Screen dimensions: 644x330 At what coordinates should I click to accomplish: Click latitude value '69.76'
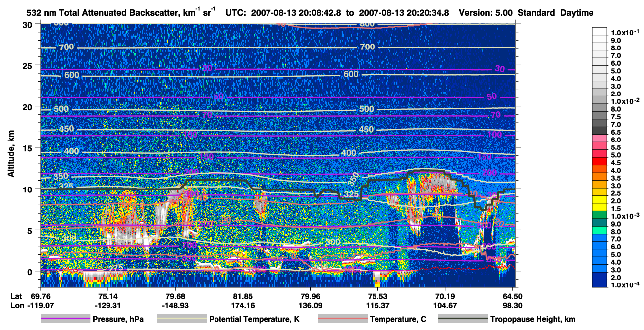[x=40, y=296]
